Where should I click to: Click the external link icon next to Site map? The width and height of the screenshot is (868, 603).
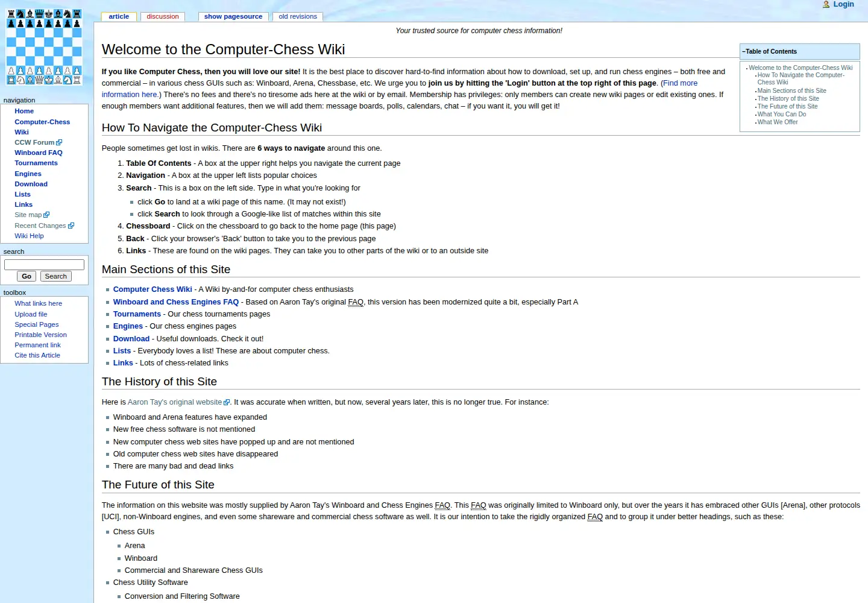(46, 215)
